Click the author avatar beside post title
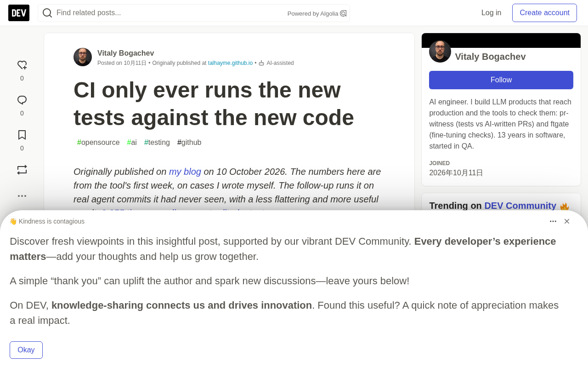 [83, 57]
